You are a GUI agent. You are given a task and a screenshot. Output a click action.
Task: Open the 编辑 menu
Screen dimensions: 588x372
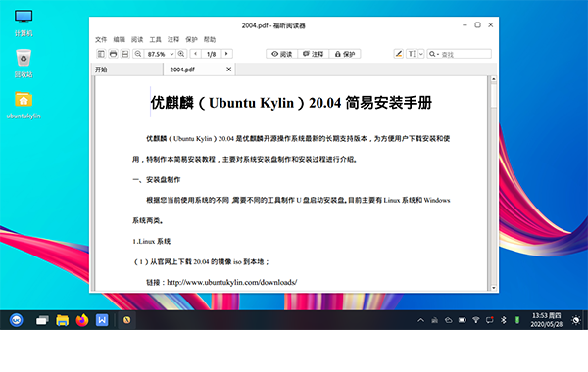click(x=120, y=39)
